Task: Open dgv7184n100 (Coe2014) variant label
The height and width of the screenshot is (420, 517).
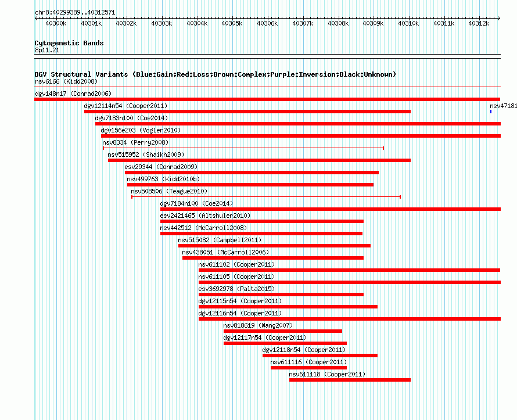Action: 196,203
